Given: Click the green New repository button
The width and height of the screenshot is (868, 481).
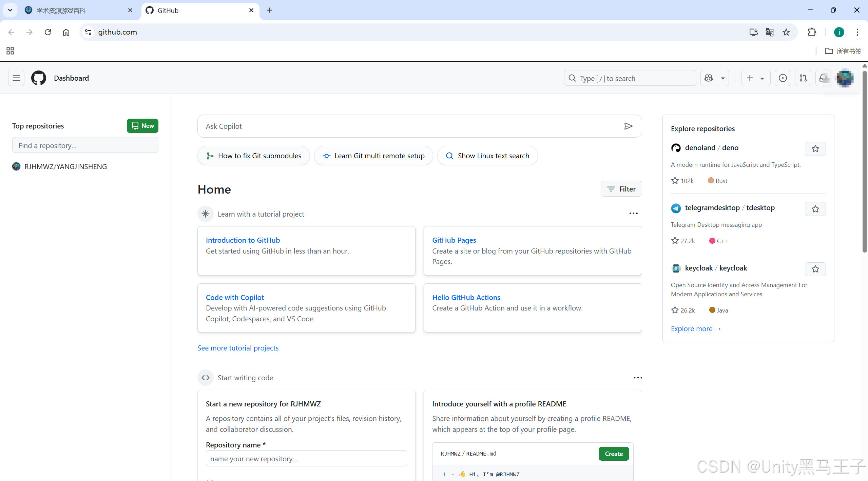Looking at the screenshot, I should (142, 126).
